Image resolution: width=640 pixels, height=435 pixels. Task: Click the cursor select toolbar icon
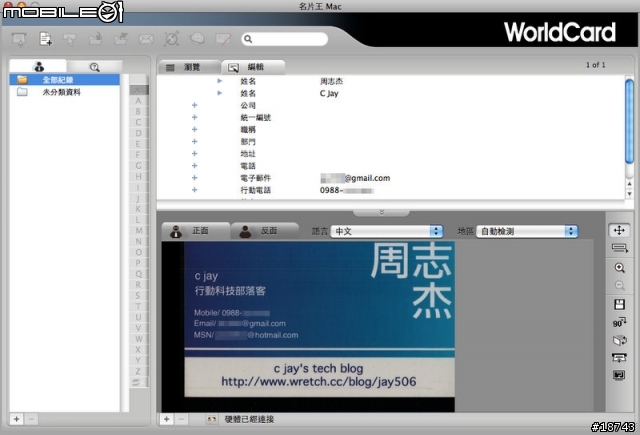pos(70,40)
